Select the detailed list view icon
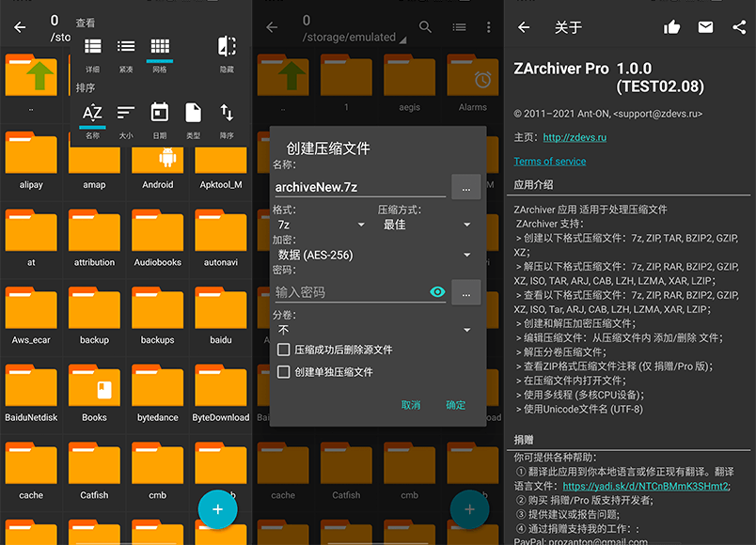Viewport: 756px width, 545px height. point(92,47)
